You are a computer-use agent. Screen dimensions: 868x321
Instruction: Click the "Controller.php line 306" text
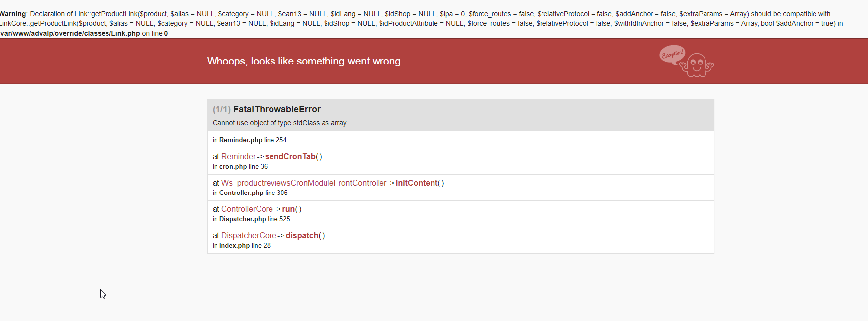click(253, 193)
